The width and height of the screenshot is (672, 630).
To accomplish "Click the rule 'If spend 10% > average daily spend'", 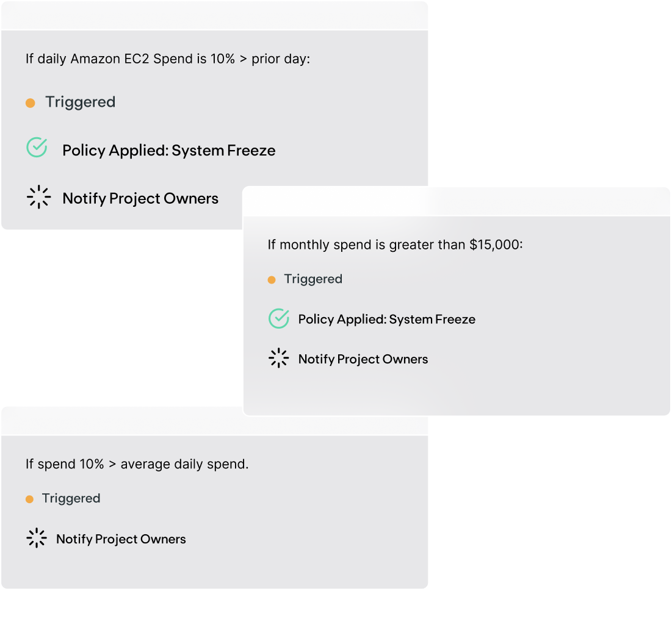I will (137, 464).
